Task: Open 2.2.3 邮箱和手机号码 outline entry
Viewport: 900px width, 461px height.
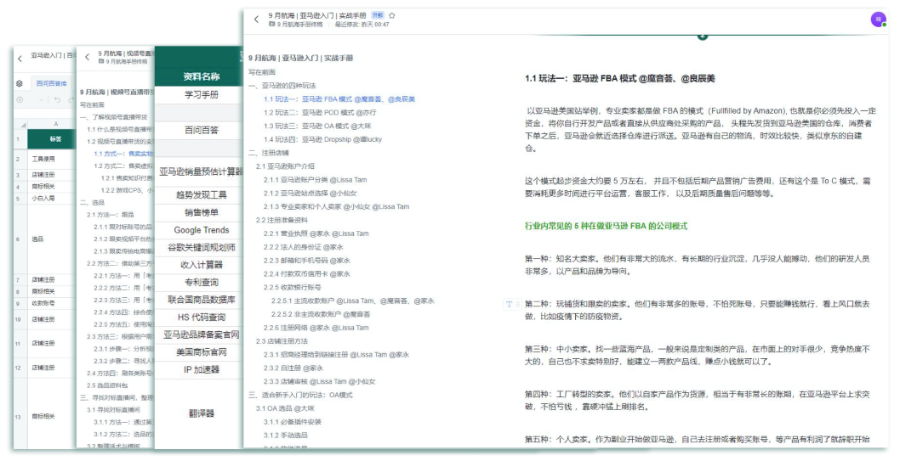Action: (x=307, y=261)
